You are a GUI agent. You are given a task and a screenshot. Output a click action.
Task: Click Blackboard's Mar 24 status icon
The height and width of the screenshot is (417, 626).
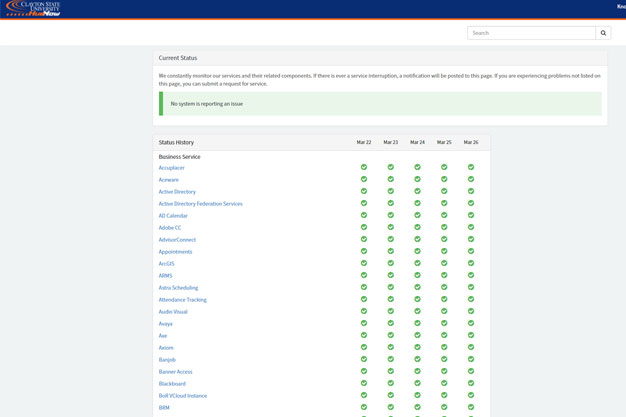click(x=417, y=383)
